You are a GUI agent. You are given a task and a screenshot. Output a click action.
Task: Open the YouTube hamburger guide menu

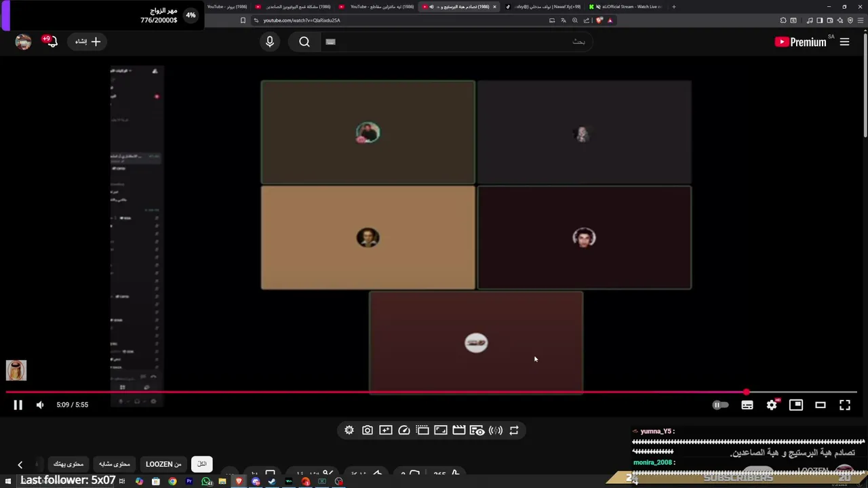tap(844, 42)
